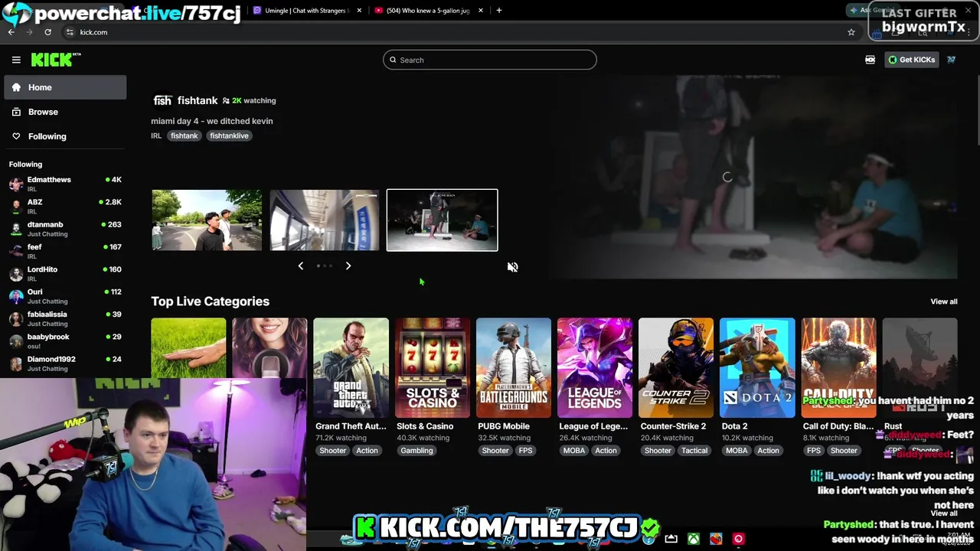This screenshot has height=551, width=980.
Task: Click the fishtank tag
Action: click(x=184, y=135)
